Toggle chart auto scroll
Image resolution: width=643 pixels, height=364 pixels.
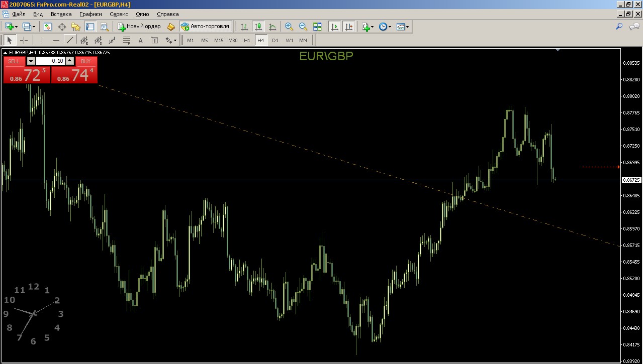tap(334, 27)
